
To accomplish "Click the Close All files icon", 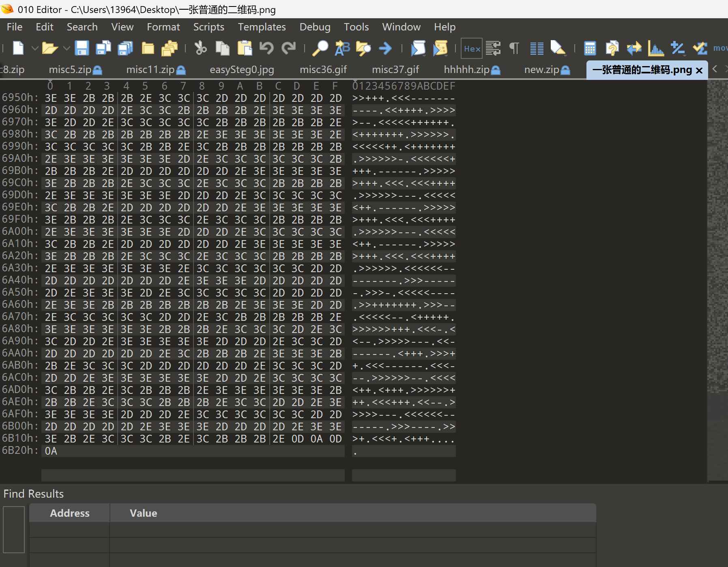I will click(170, 48).
